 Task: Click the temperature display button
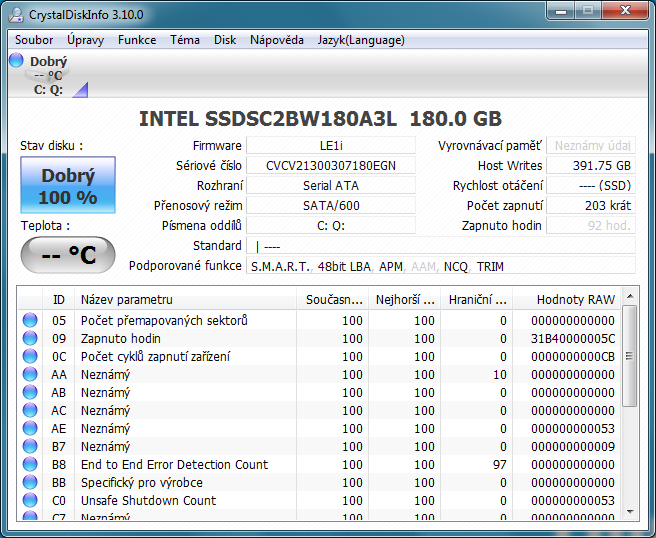(x=68, y=255)
